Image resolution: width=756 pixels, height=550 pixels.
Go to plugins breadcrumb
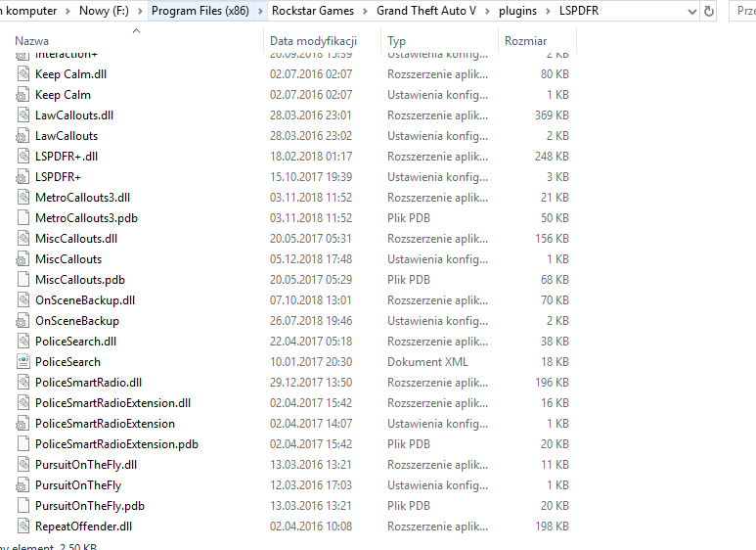517,11
